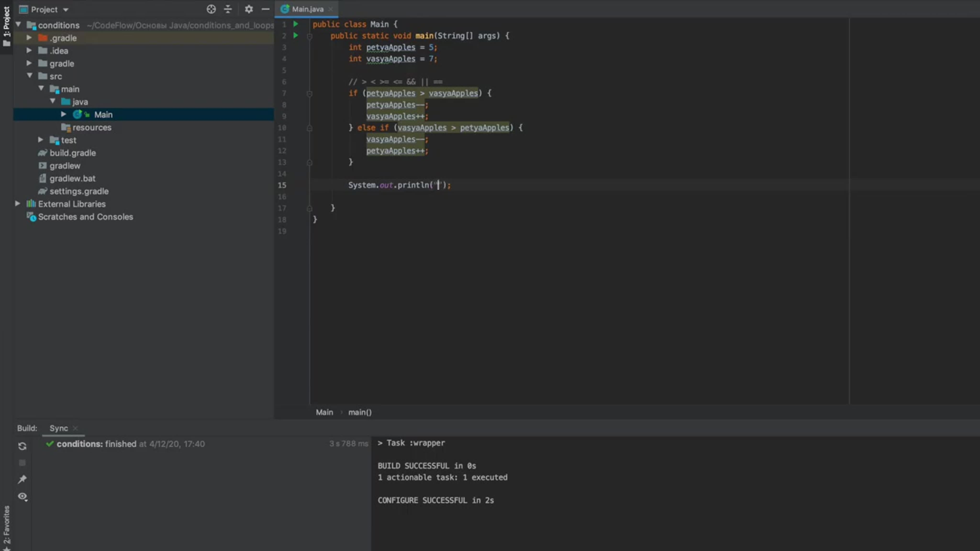
Task: Click the collapse all icon in Project panel
Action: coord(228,9)
